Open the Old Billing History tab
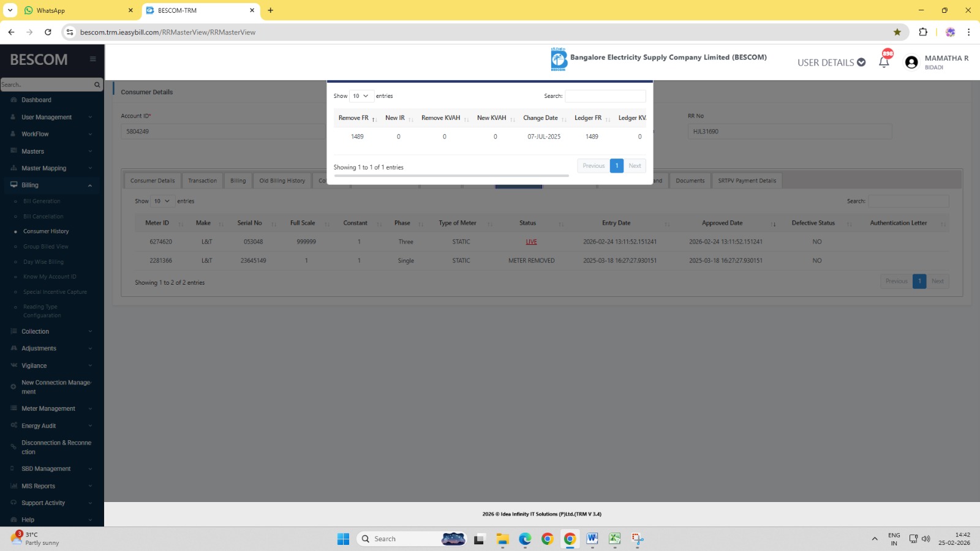This screenshot has width=980, height=551. [282, 181]
